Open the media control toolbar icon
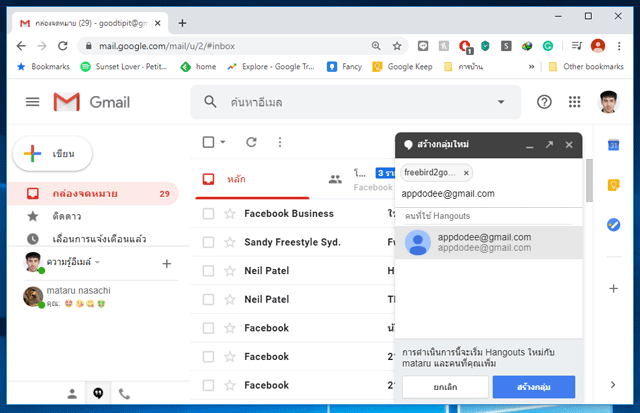This screenshot has height=413, width=640. click(x=577, y=46)
